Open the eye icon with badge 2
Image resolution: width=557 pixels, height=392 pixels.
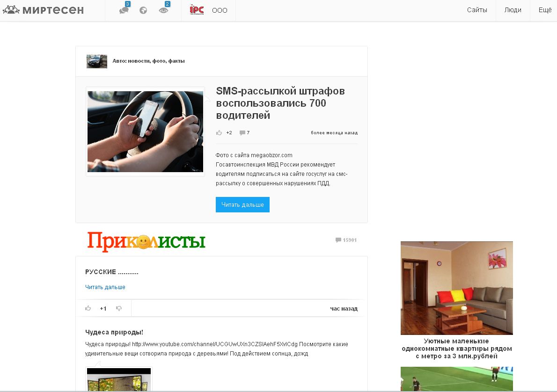click(x=163, y=10)
